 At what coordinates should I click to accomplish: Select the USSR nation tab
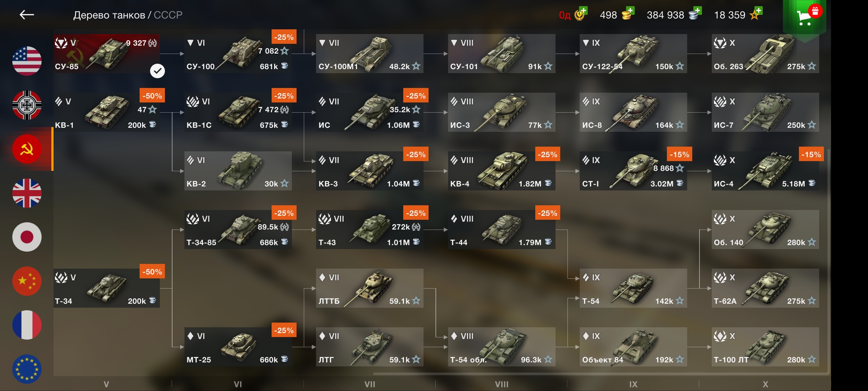coord(27,149)
